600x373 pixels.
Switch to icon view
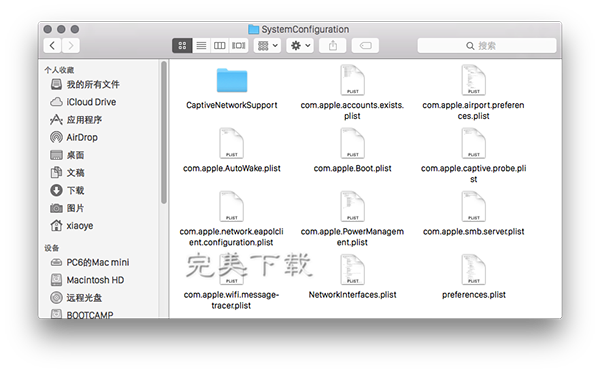[x=182, y=46]
